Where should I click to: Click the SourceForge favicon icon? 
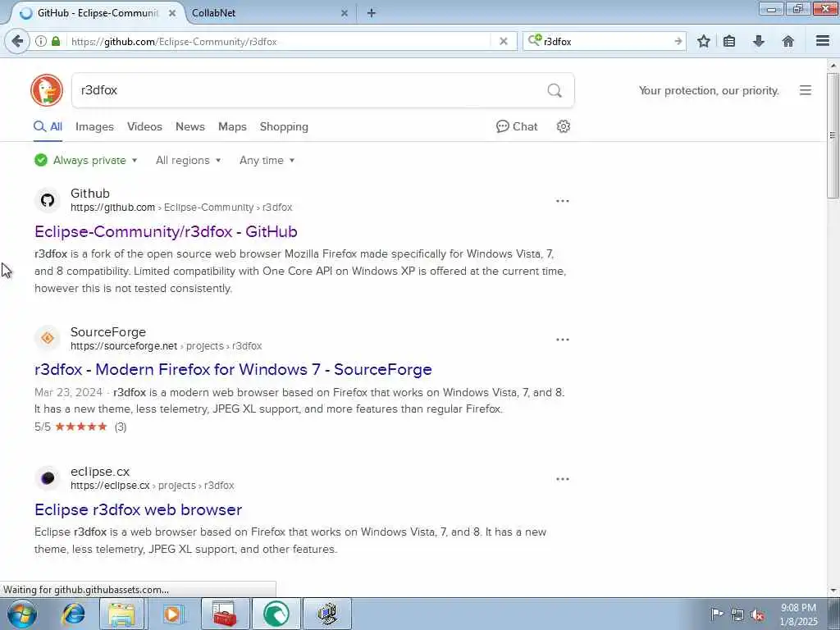[x=47, y=338]
